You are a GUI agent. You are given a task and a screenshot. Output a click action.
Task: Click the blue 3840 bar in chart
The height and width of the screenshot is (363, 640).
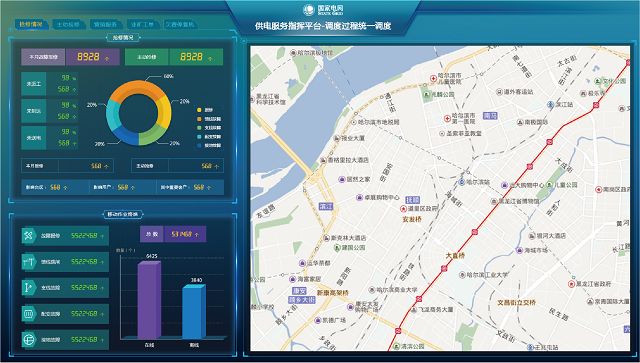pos(193,312)
